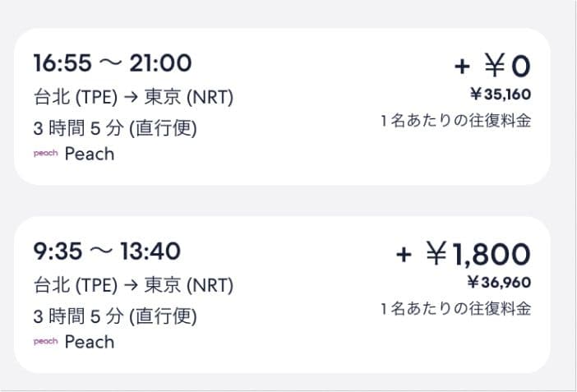
Task: Click the 3時間5分 (直行便) duration on the 16:55 flight
Action: tap(115, 128)
